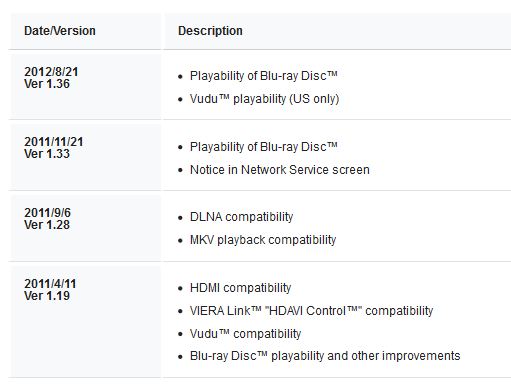Click the DLNA compatibility item
511x387 pixels.
pyautogui.click(x=241, y=217)
